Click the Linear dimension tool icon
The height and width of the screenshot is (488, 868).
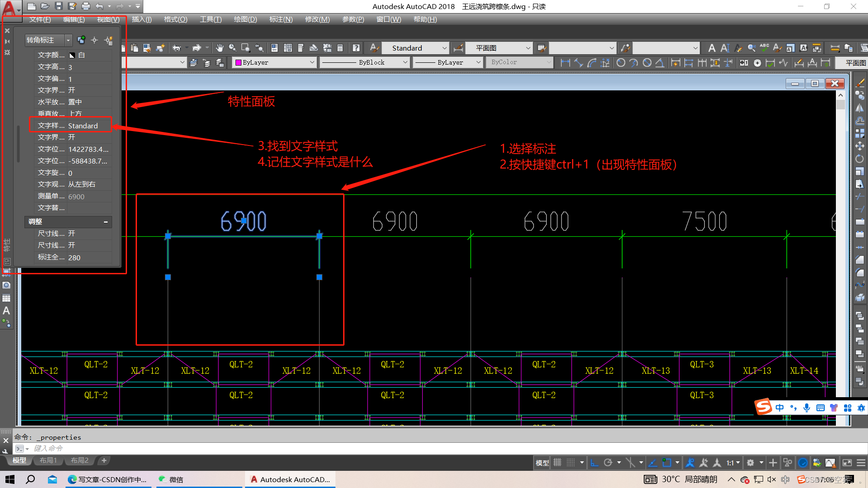pyautogui.click(x=565, y=63)
